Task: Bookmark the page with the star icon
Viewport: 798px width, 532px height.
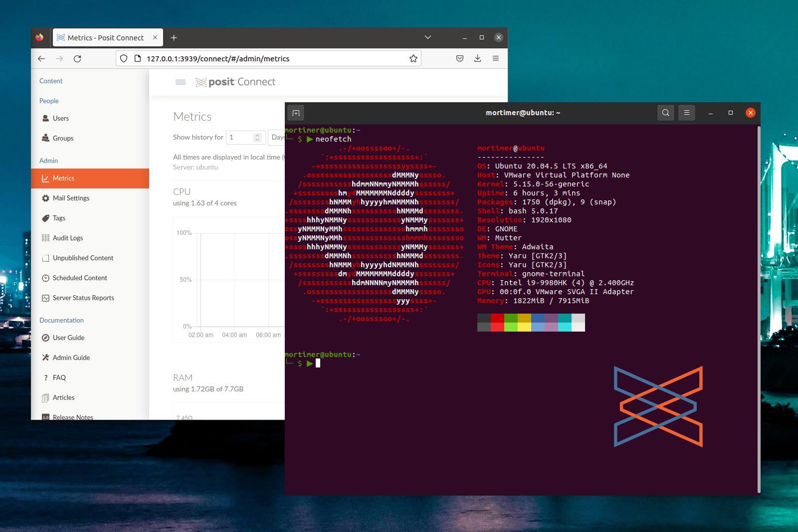Action: [x=413, y=58]
